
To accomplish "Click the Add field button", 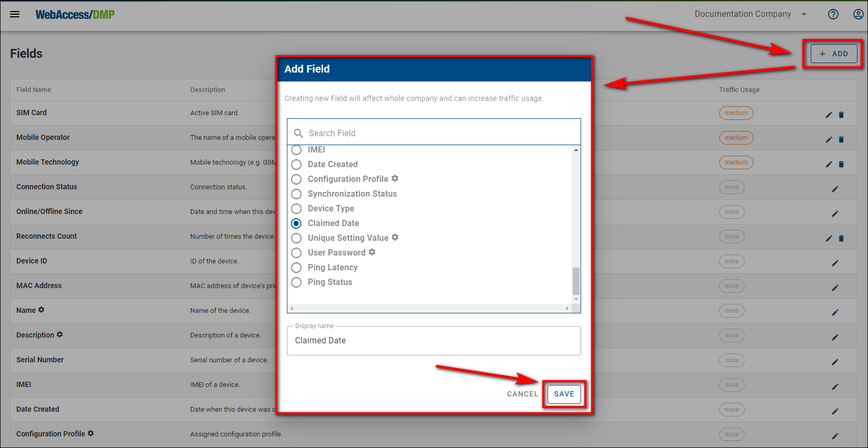I will click(x=834, y=54).
